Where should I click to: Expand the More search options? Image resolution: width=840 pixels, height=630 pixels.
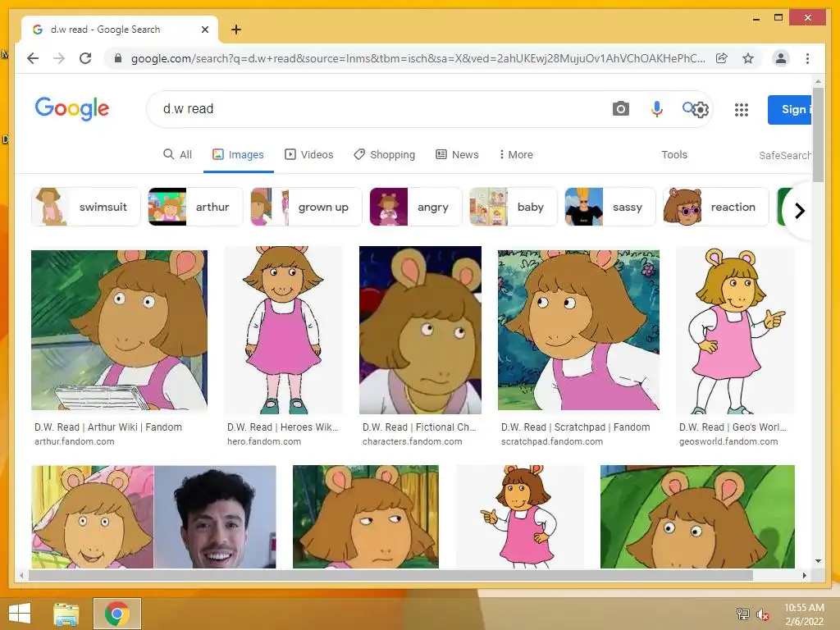(x=516, y=155)
